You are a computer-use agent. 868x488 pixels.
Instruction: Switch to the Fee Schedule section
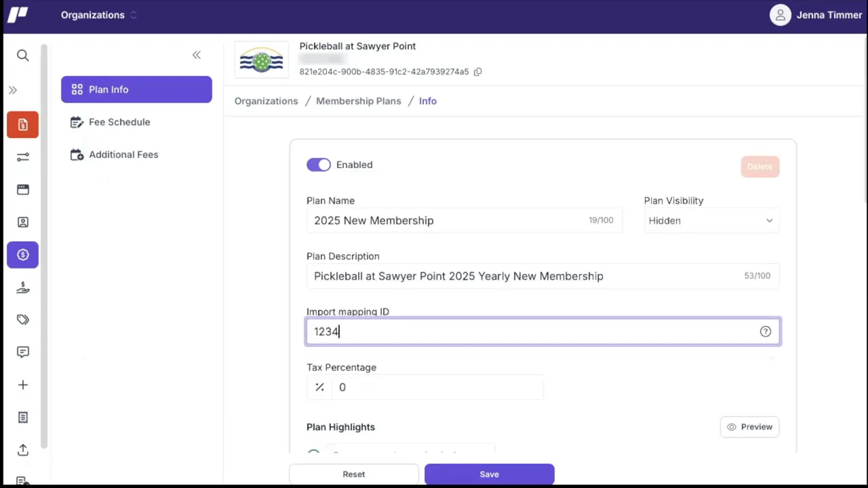[119, 122]
